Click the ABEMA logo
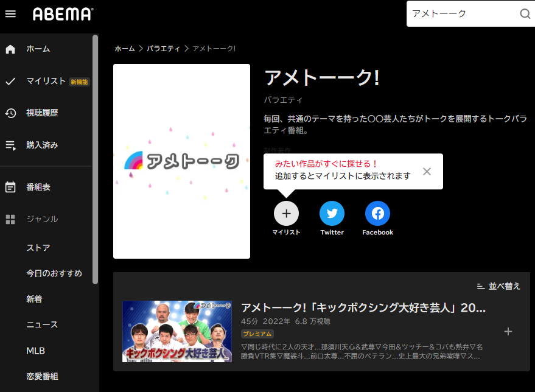This screenshot has height=392, width=535. coord(63,14)
